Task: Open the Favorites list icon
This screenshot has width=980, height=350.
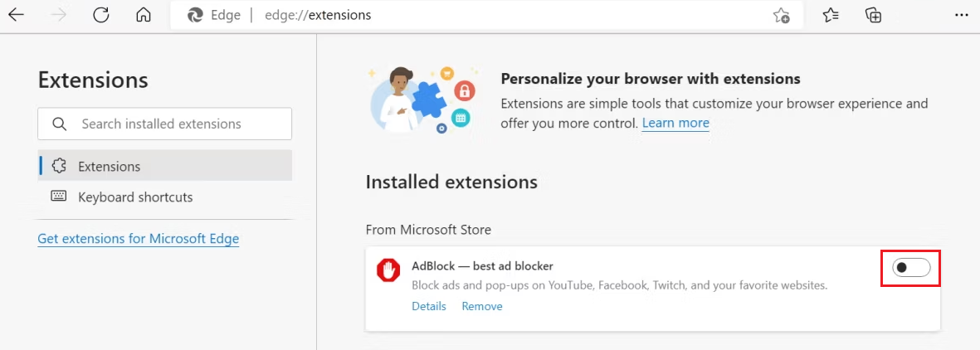Action: 831,15
